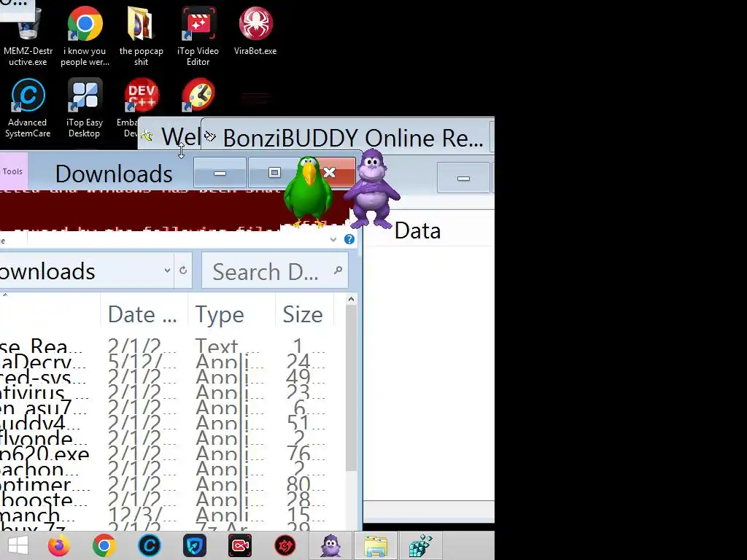The image size is (747, 560).
Task: Select the row 'booste' in Downloads
Action: click(x=167, y=499)
